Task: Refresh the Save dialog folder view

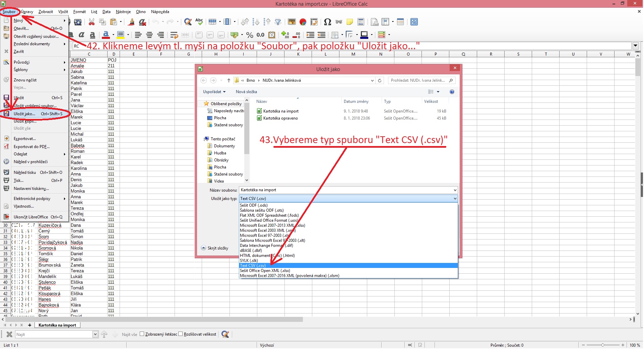Action: pos(380,80)
